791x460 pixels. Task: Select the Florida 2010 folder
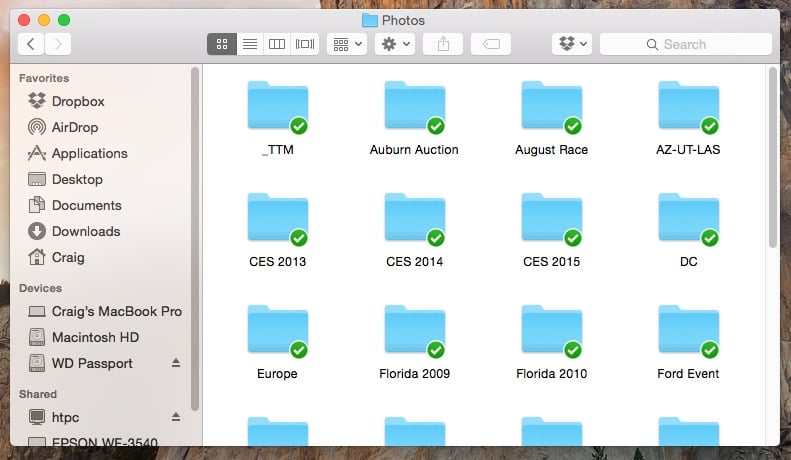[552, 330]
